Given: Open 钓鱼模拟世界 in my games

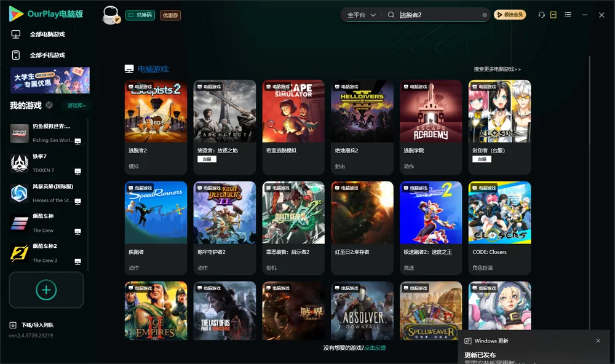Looking at the screenshot, I should click(46, 133).
